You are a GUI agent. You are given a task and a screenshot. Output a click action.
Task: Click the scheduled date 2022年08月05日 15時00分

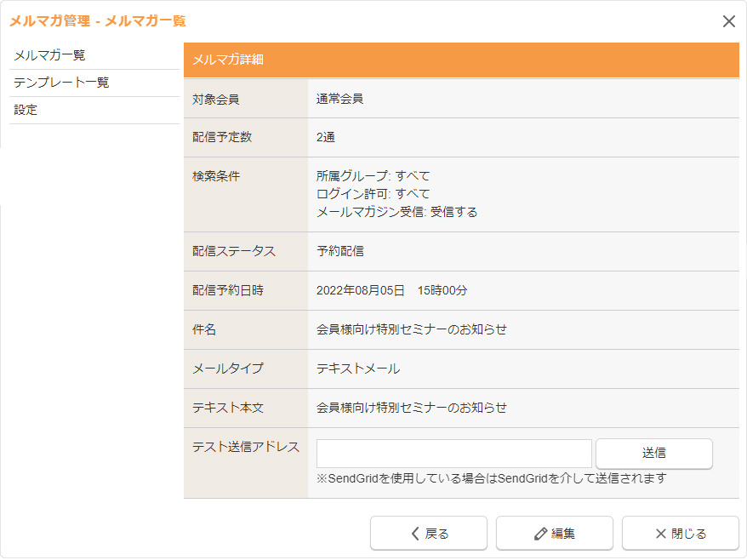point(391,290)
